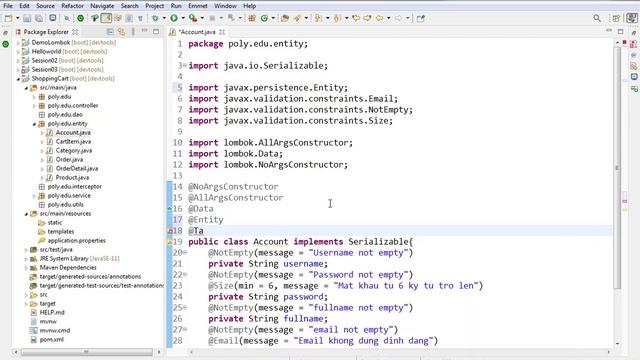This screenshot has width=640, height=360.
Task: Collapse import fold marker at line 3
Action: coord(185,65)
